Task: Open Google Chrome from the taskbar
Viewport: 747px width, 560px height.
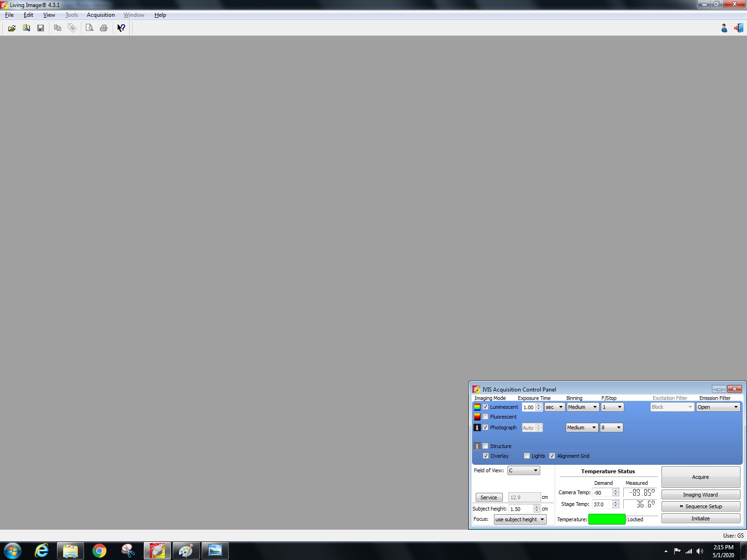Action: [99, 551]
